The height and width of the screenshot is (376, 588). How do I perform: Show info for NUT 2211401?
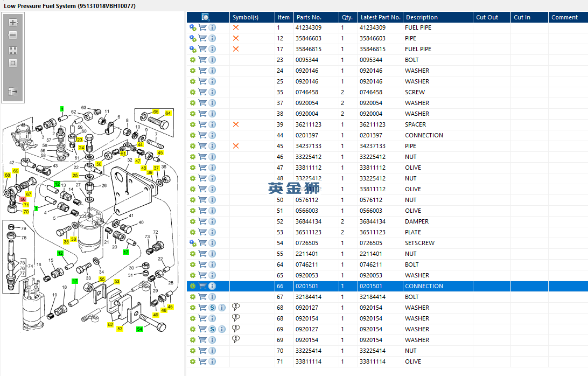pos(212,254)
